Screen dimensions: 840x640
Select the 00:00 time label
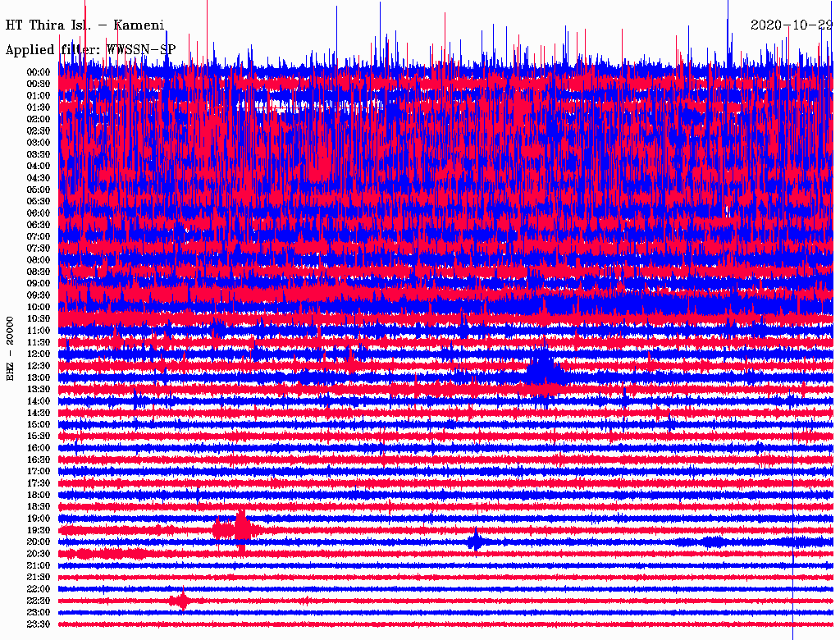coord(39,72)
